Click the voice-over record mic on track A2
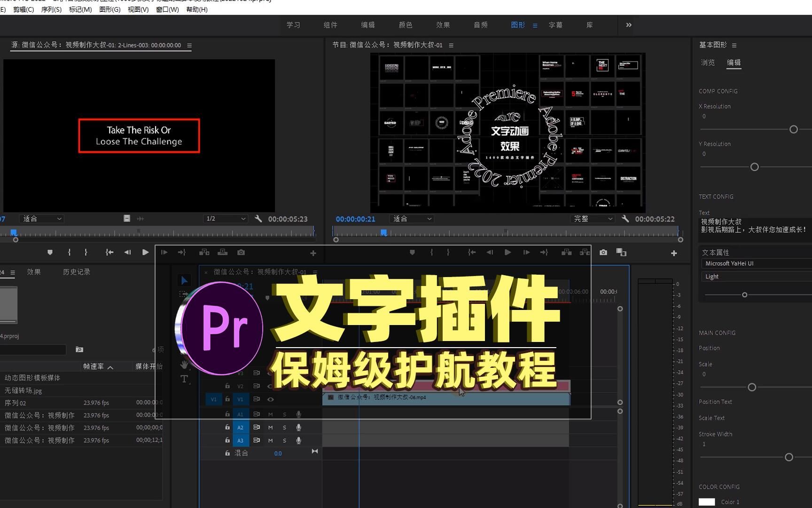This screenshot has height=508, width=812. (x=299, y=428)
